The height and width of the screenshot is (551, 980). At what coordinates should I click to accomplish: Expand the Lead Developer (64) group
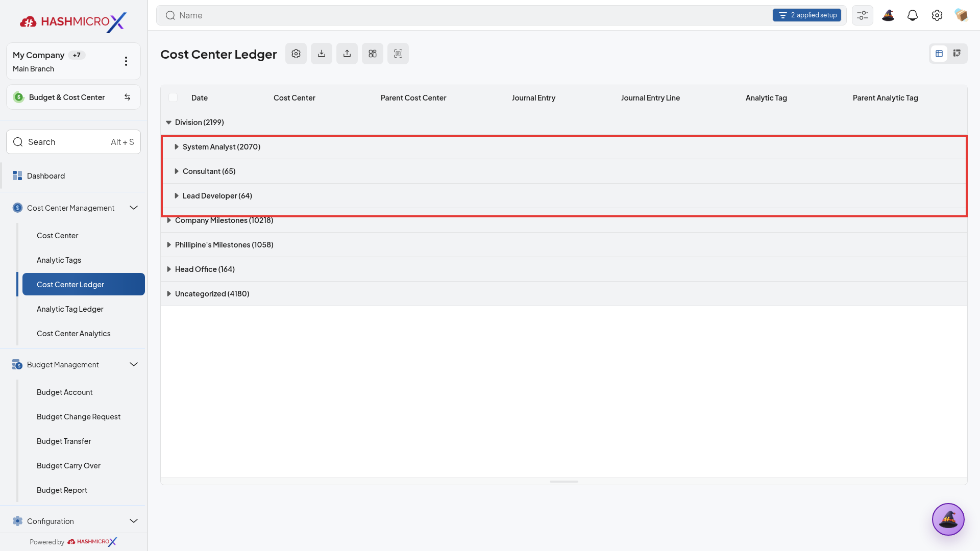pyautogui.click(x=176, y=196)
